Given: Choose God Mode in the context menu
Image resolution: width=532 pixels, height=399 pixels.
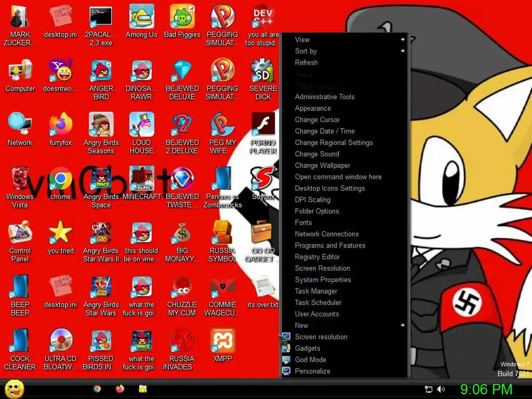Looking at the screenshot, I should 344,360.
